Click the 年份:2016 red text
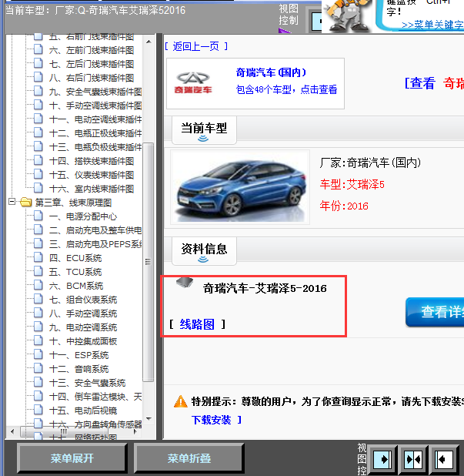 point(344,206)
